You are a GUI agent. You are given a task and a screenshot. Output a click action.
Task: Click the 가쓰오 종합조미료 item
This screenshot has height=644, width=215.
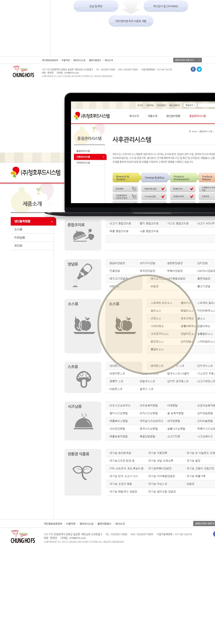click(x=178, y=224)
